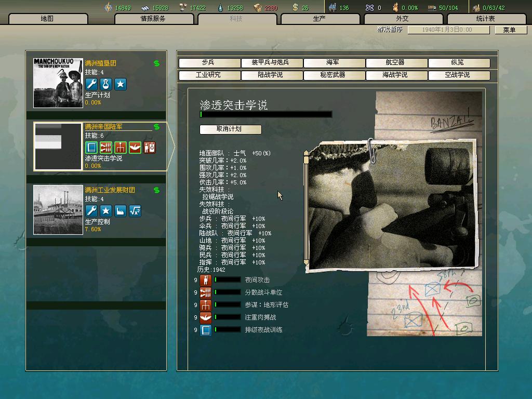
Task: Select the 海战学说 naval doctrine category
Action: pyautogui.click(x=396, y=75)
